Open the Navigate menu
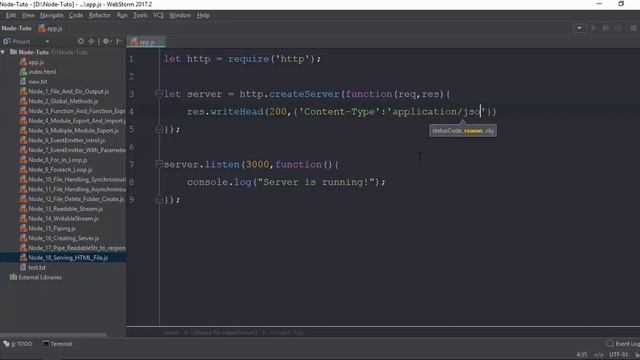This screenshot has height=360, width=640. [51, 15]
